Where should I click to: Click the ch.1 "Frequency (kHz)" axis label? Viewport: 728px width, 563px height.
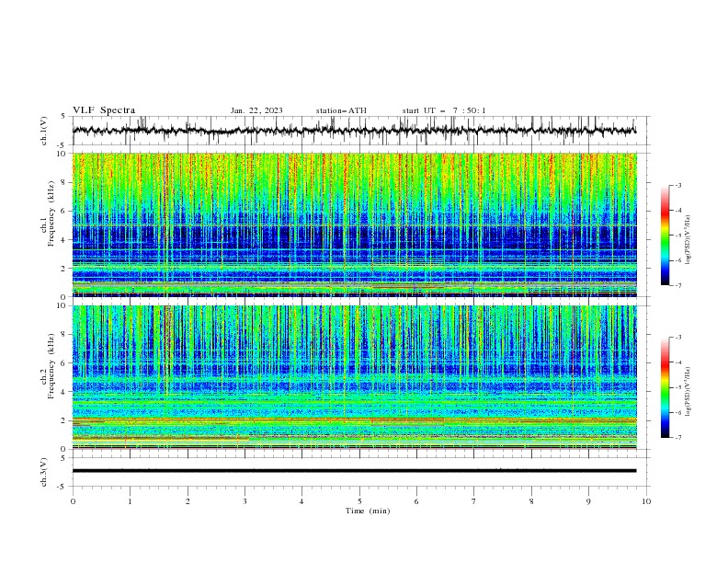click(x=51, y=213)
